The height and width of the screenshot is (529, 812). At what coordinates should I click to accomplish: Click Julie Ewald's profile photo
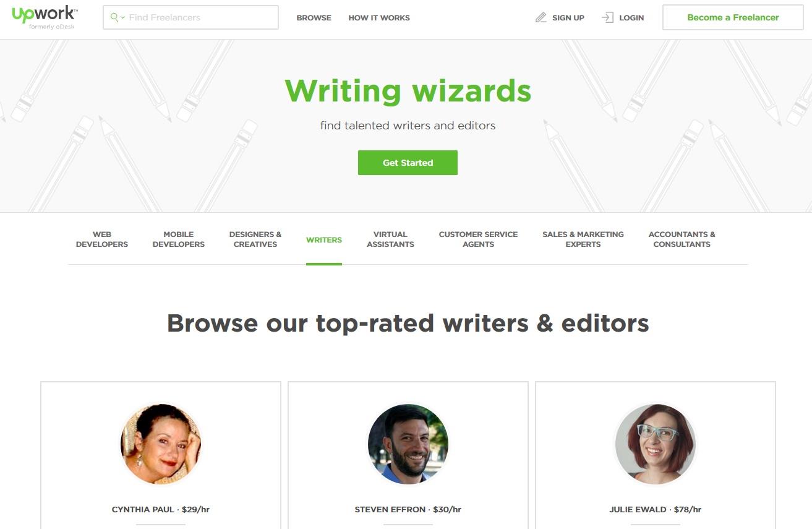pyautogui.click(x=656, y=444)
